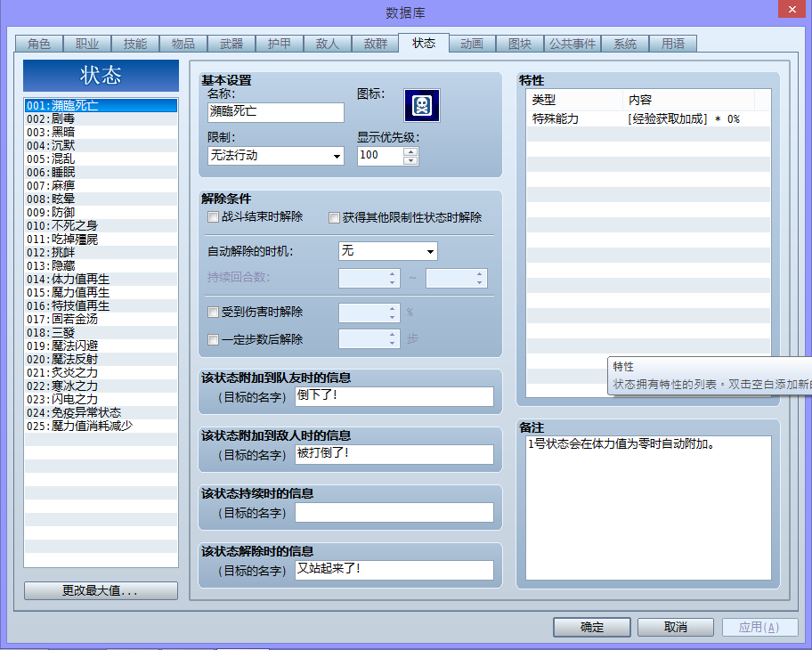
Task: Switch to the 角色 tab
Action: [39, 44]
